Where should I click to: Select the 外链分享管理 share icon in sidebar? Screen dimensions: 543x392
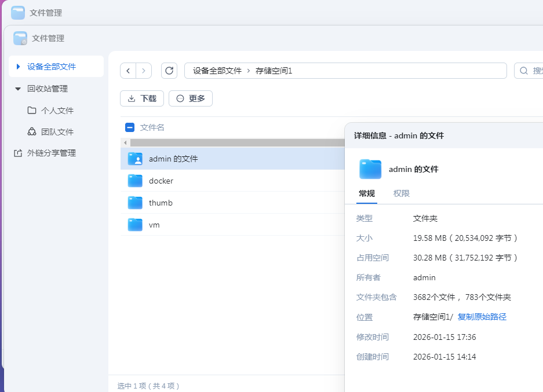click(x=17, y=153)
